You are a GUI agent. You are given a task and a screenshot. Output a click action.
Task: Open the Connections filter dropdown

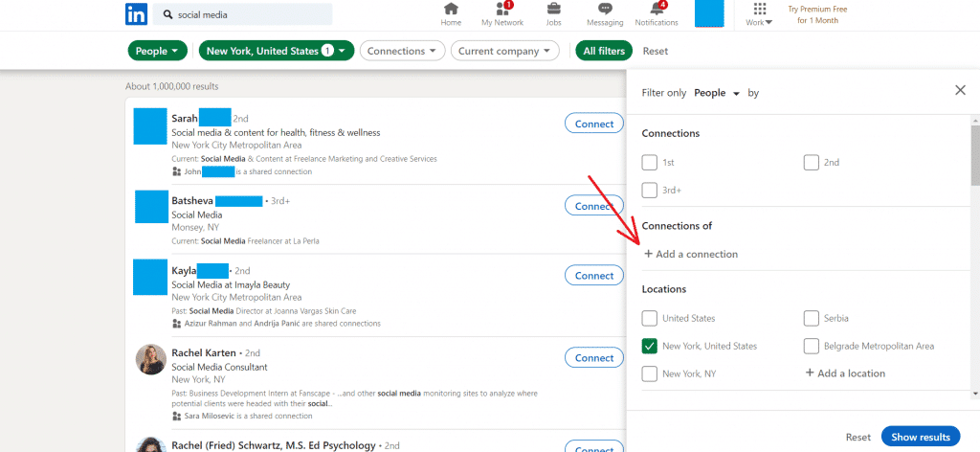pyautogui.click(x=403, y=51)
